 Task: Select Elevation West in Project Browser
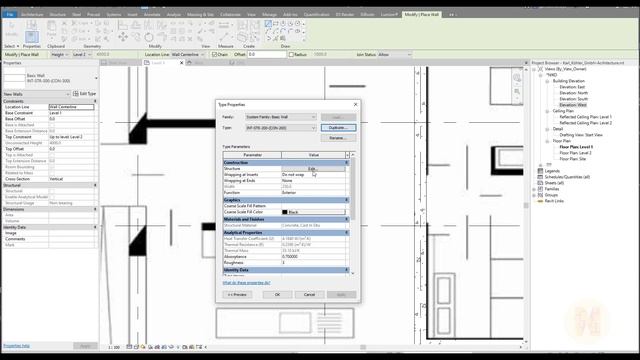[x=573, y=105]
